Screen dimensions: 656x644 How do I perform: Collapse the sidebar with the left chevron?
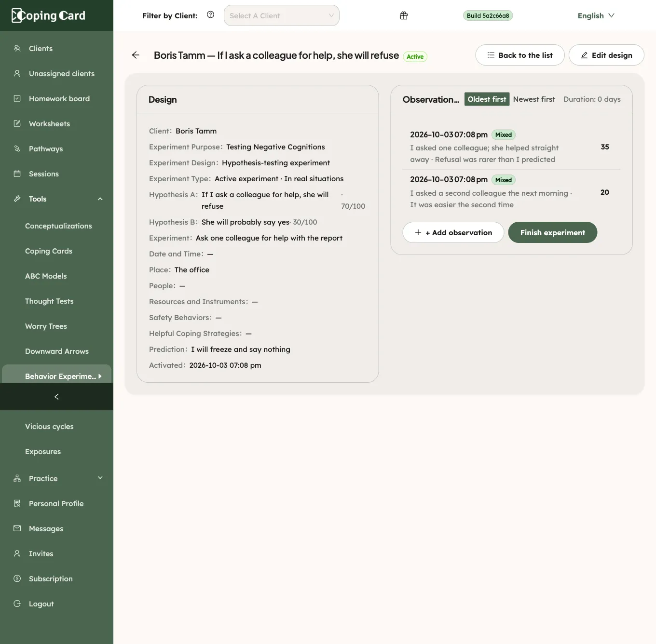point(56,397)
